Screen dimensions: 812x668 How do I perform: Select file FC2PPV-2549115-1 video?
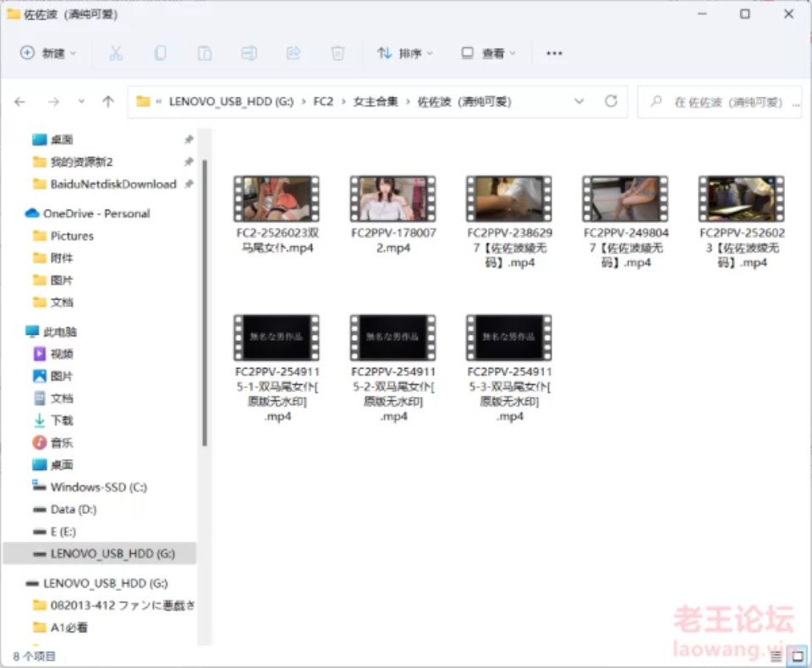277,368
